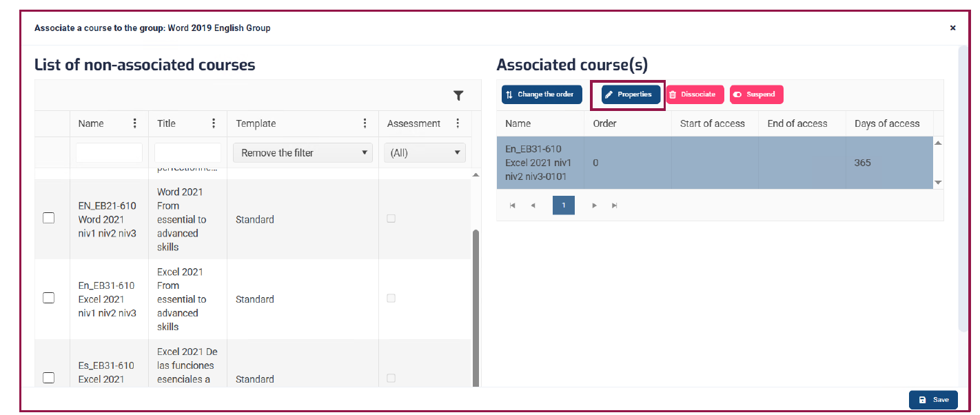Viewport: 980px width, 415px height.
Task: Check the EN_EB21-610 Word 2021 course checkbox
Action: [x=49, y=218]
